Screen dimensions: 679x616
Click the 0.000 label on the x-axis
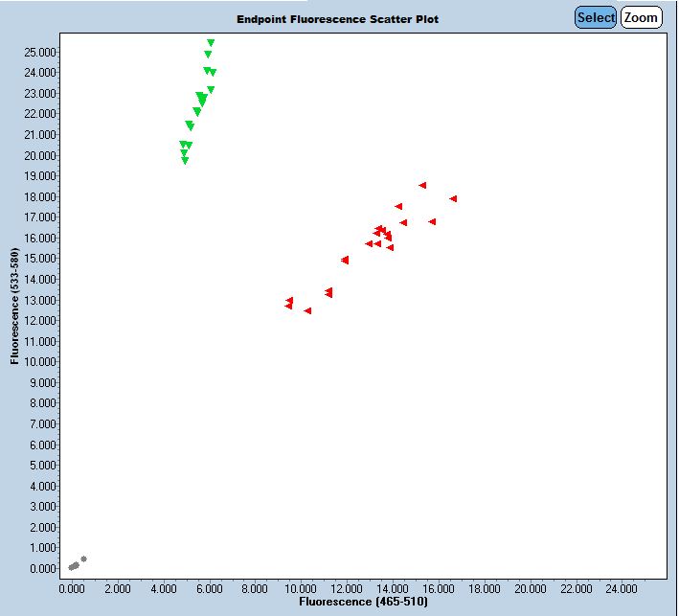coord(71,587)
